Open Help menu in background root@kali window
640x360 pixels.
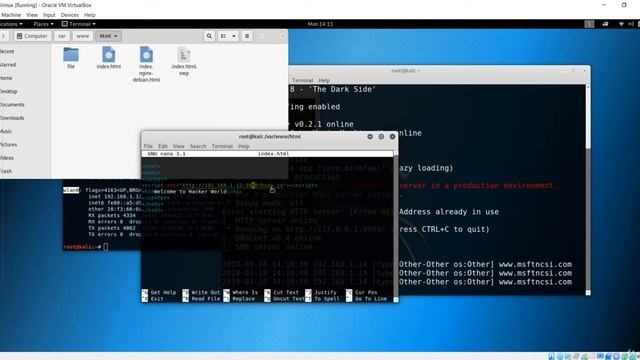(324, 80)
